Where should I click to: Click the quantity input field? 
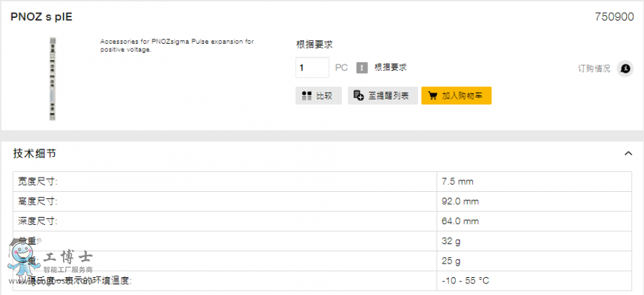(x=312, y=67)
